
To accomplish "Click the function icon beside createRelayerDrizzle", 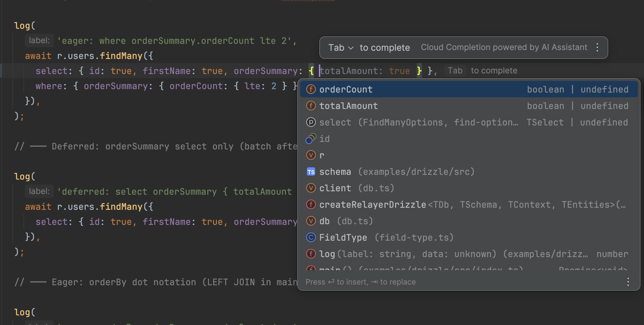I will [x=311, y=204].
